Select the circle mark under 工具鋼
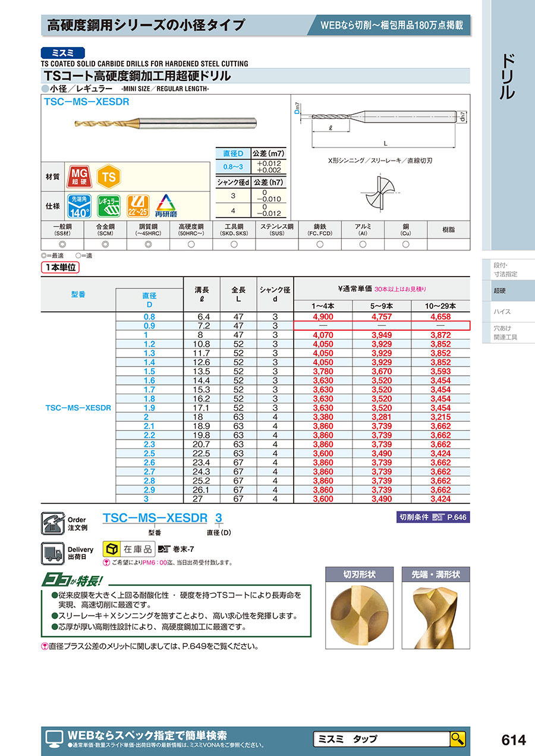This screenshot has width=535, height=756. (x=234, y=244)
